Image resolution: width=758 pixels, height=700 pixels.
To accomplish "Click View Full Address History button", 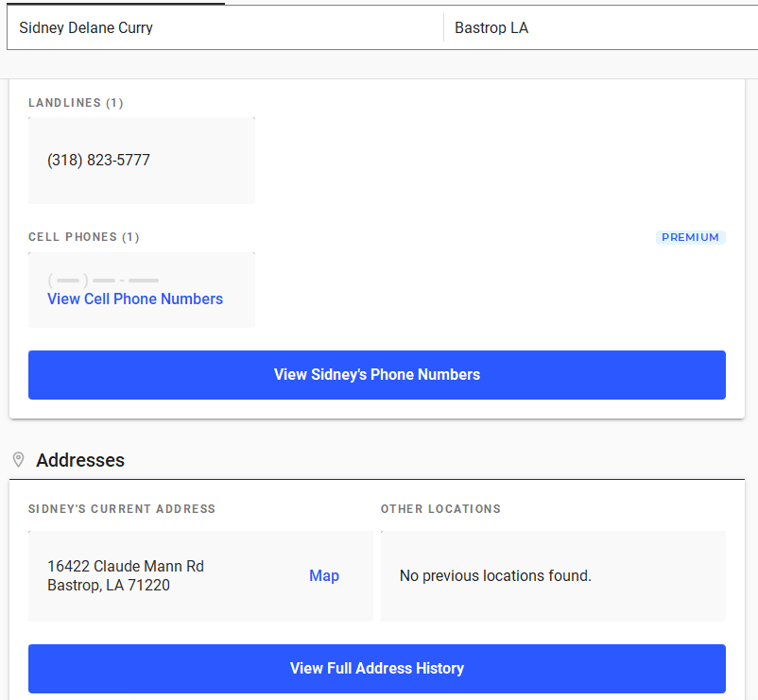I will click(x=376, y=669).
